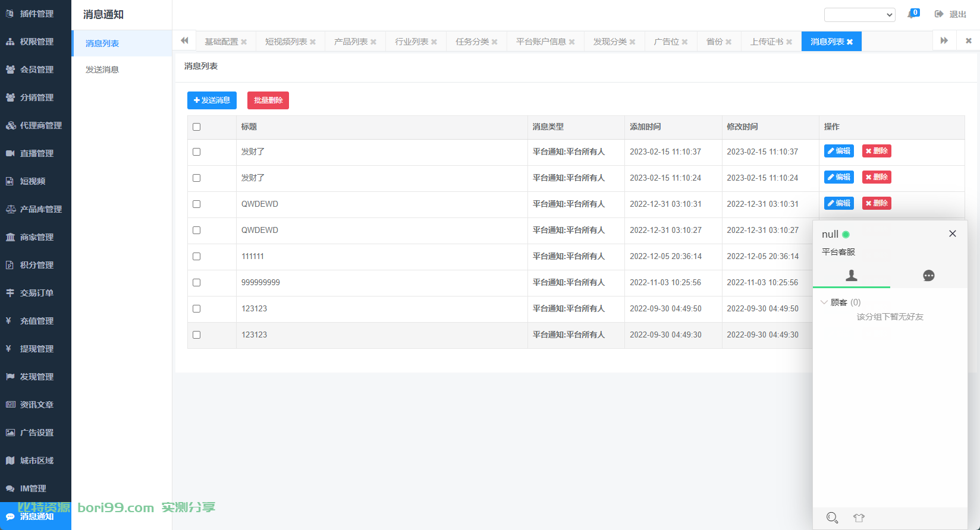Open 交易订单 sidebar section
980x530 pixels.
[x=36, y=293]
